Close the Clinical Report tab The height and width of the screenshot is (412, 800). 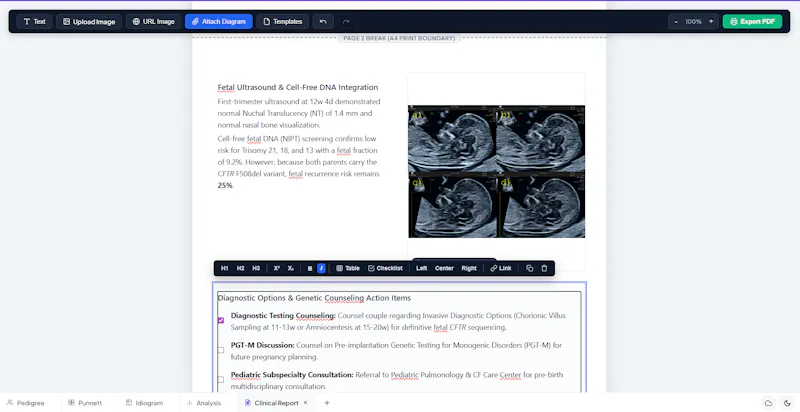pos(306,402)
